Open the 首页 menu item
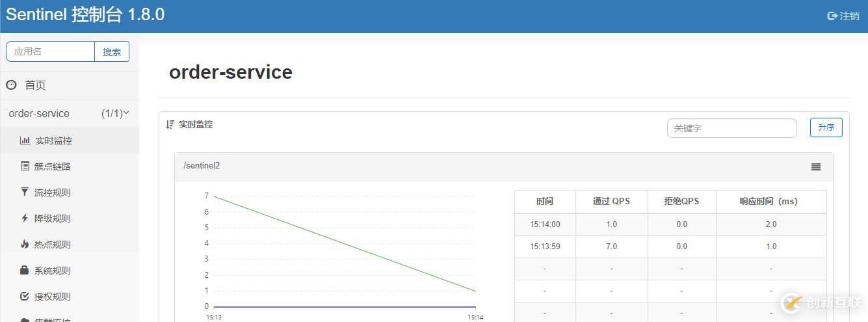This screenshot has width=868, height=322. point(36,85)
